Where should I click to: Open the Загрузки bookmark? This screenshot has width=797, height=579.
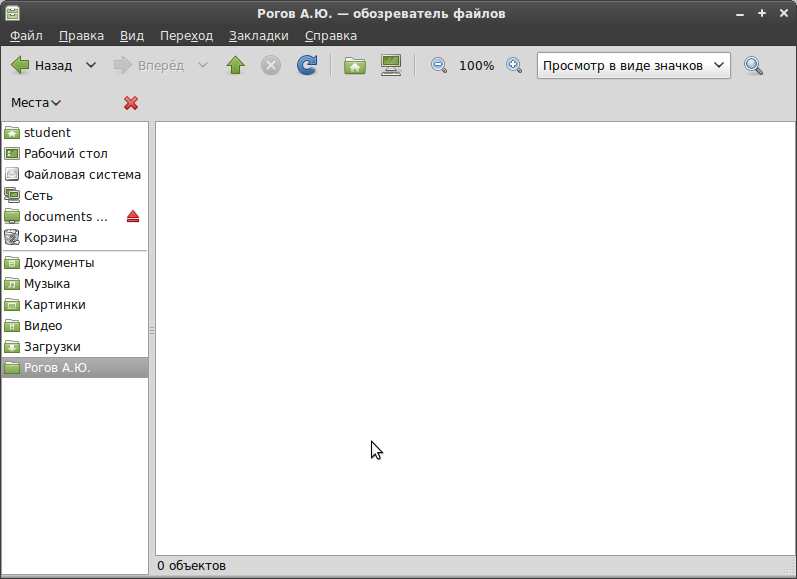52,347
